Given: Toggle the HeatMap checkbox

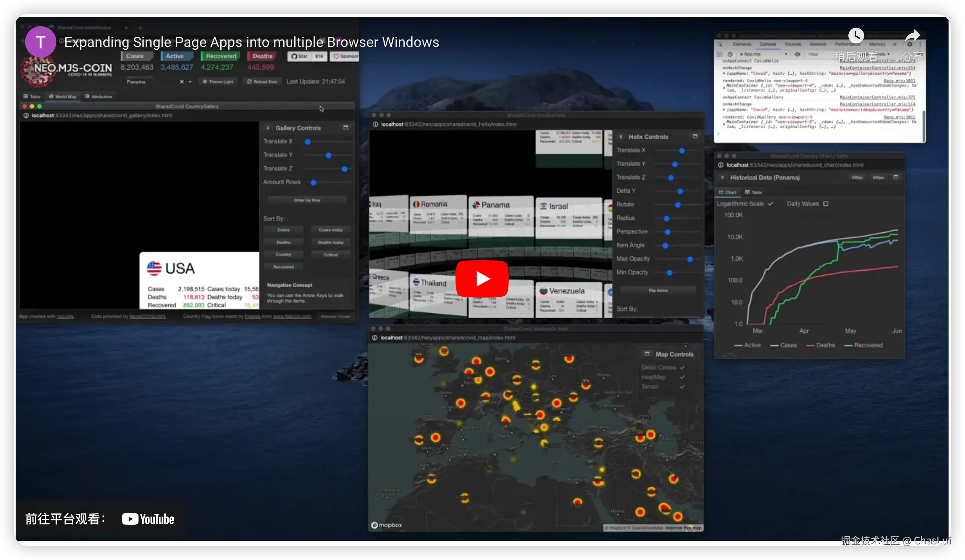Looking at the screenshot, I should (682, 377).
